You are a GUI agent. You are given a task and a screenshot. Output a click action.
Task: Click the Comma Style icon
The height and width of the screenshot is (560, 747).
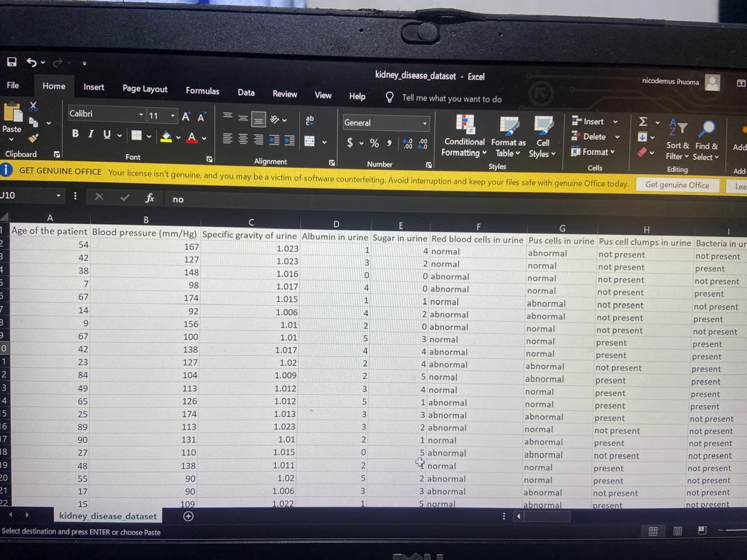click(x=389, y=143)
